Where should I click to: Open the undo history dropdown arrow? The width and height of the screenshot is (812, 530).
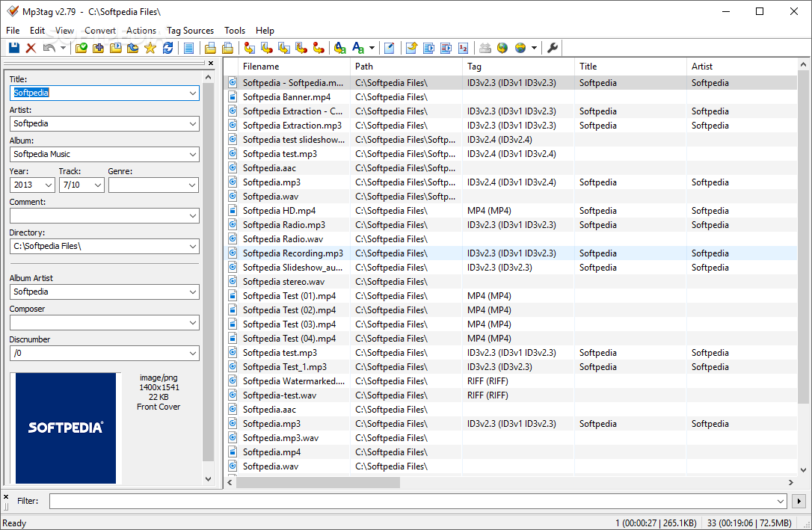pyautogui.click(x=63, y=48)
